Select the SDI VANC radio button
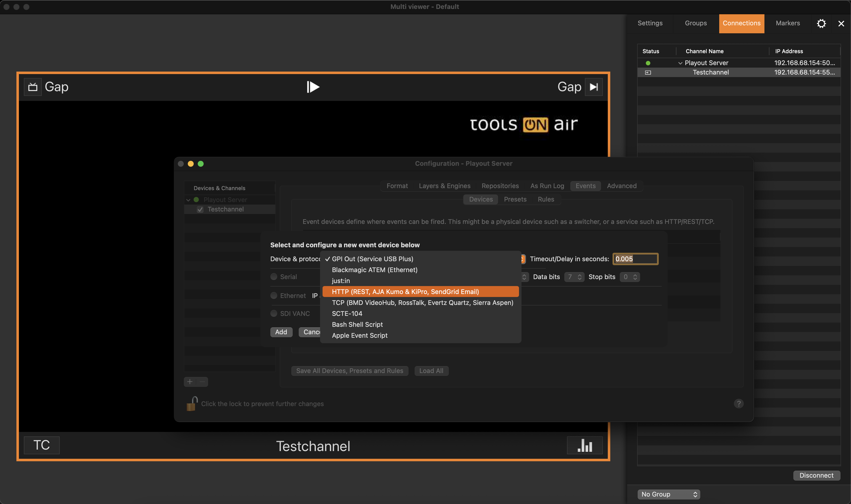The image size is (851, 504). [x=274, y=313]
